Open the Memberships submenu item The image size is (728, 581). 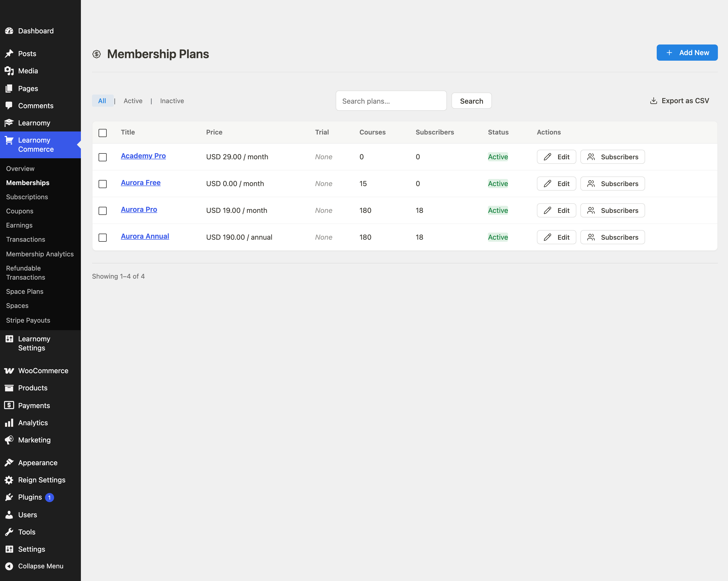point(28,183)
